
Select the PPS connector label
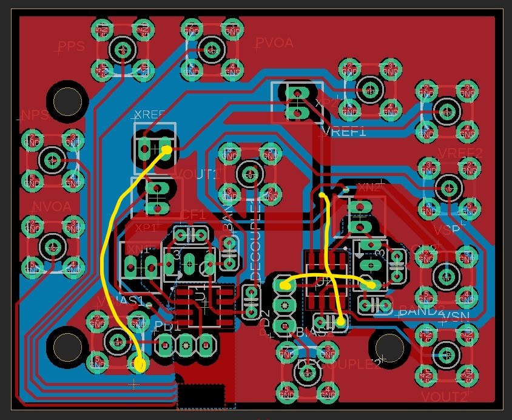pyautogui.click(x=72, y=46)
